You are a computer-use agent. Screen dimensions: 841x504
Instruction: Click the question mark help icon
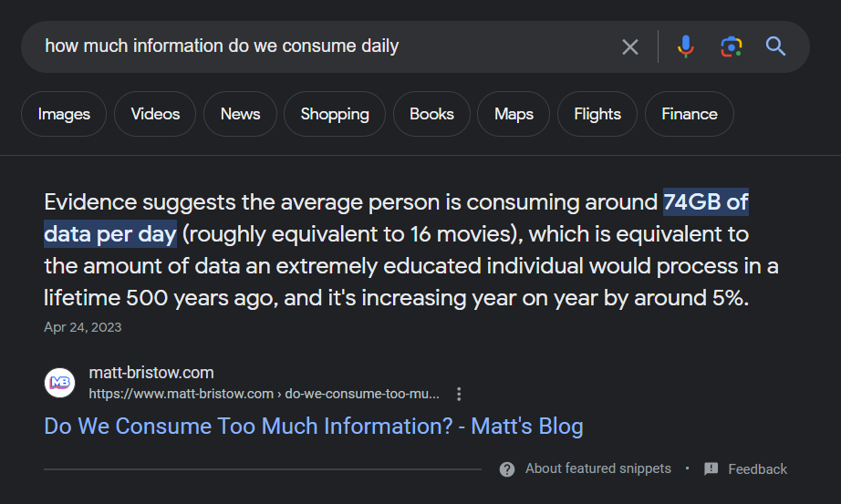507,469
